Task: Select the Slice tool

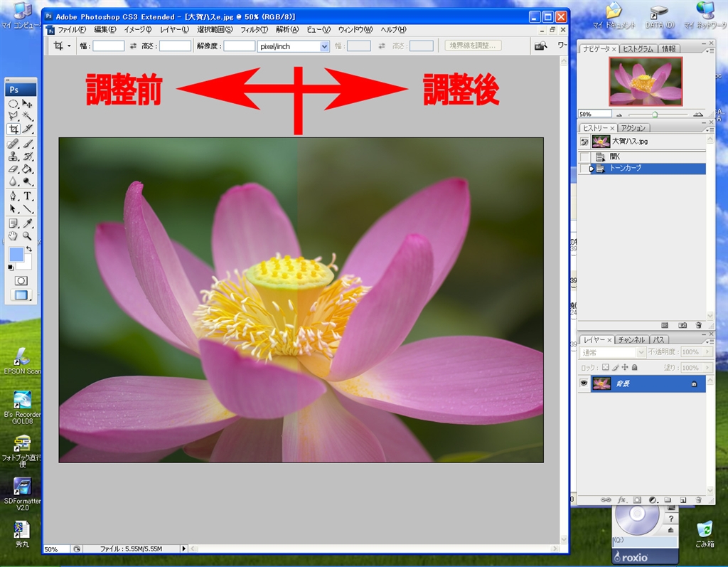Action: tap(28, 129)
